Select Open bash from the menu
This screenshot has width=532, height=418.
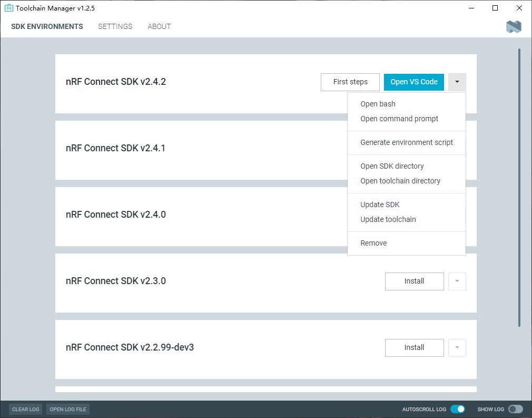tap(407, 104)
